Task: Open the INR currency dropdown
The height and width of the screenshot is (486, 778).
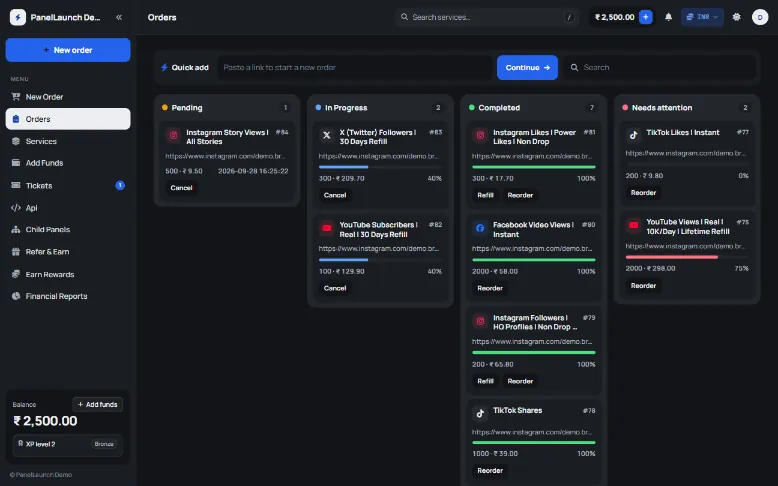Action: (702, 17)
